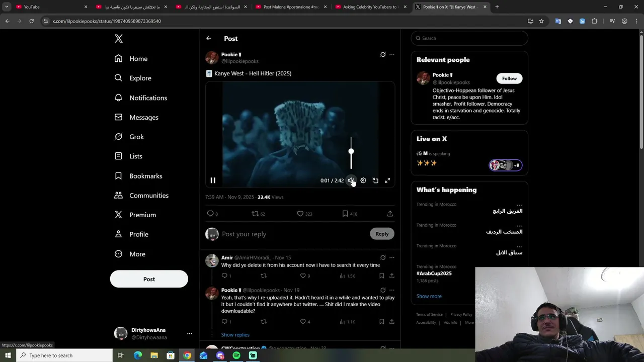Open DirtyhowaAna account switcher menu

[153, 333]
